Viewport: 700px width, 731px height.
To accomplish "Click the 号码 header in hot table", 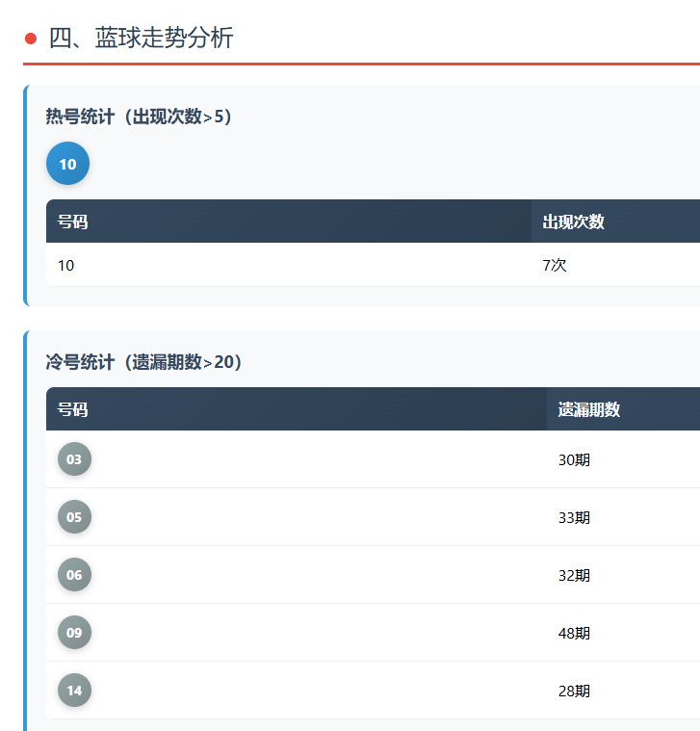I will [x=72, y=222].
